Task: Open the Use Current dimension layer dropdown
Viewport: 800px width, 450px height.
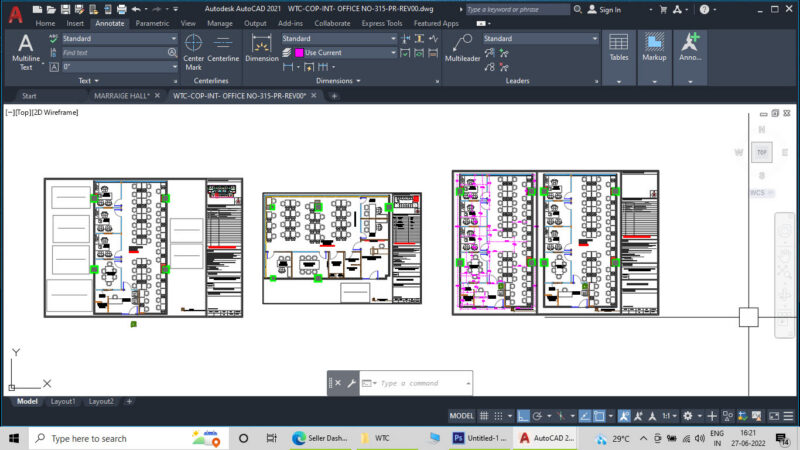Action: (x=345, y=53)
